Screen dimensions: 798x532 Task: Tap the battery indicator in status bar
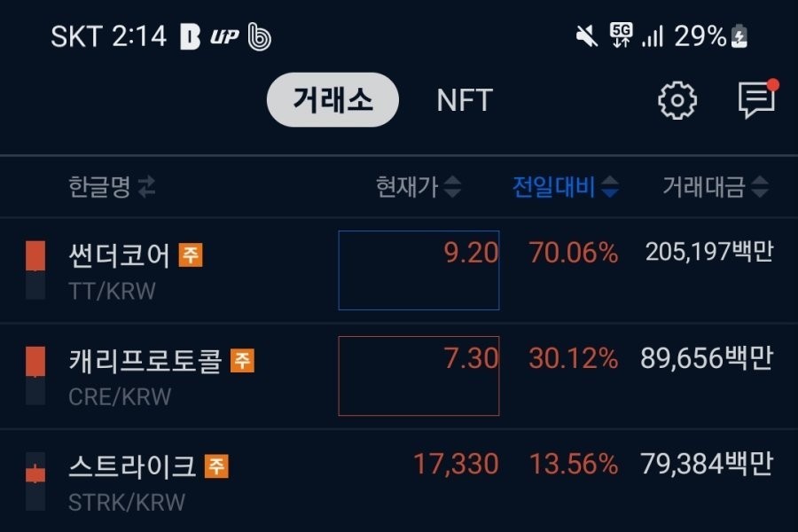(x=739, y=36)
